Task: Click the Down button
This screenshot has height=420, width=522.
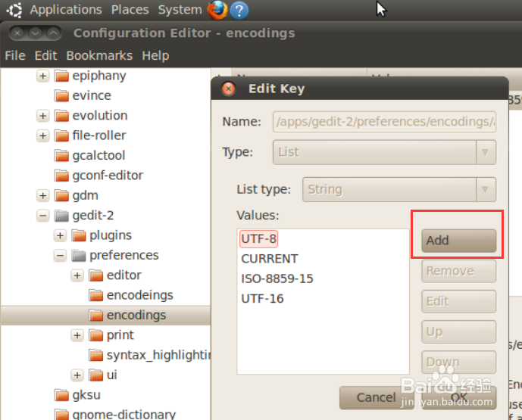Action: (459, 362)
